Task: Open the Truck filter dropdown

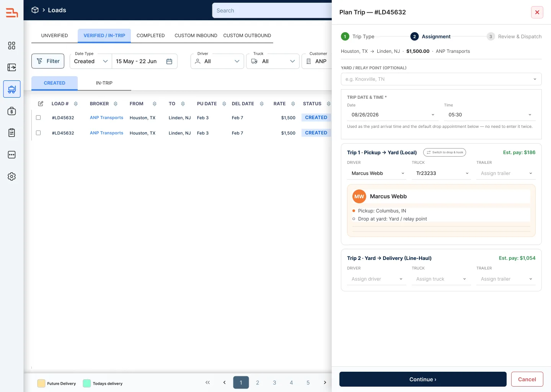Action: [x=273, y=61]
